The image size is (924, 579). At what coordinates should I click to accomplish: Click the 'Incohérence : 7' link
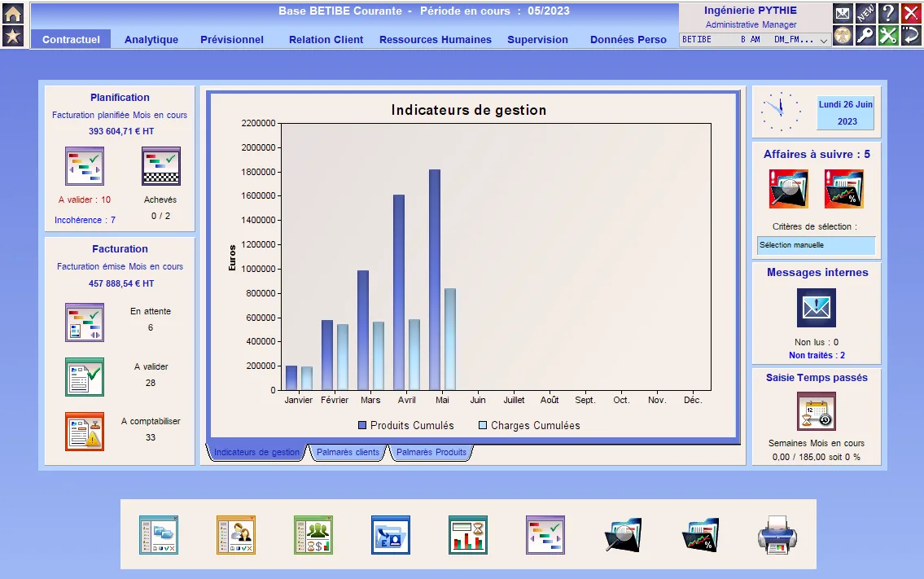coord(85,220)
